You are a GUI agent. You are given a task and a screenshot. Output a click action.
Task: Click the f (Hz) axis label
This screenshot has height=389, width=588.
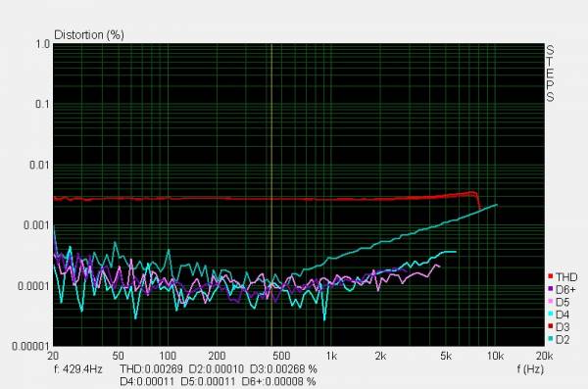(530, 369)
